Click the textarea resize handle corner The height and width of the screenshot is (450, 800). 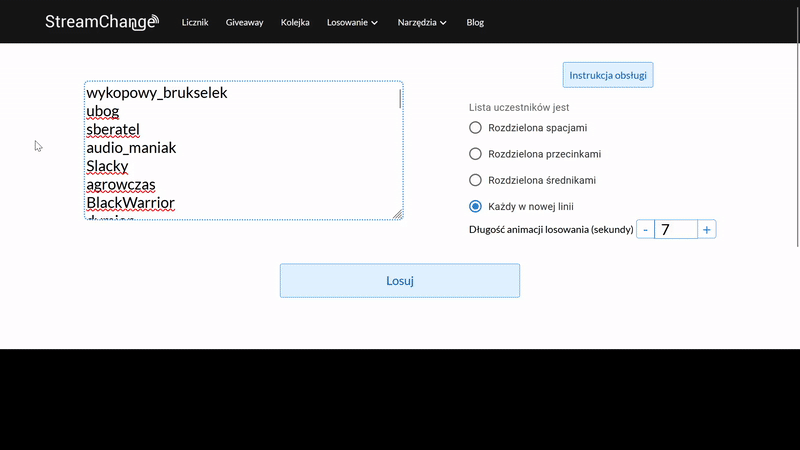(397, 213)
